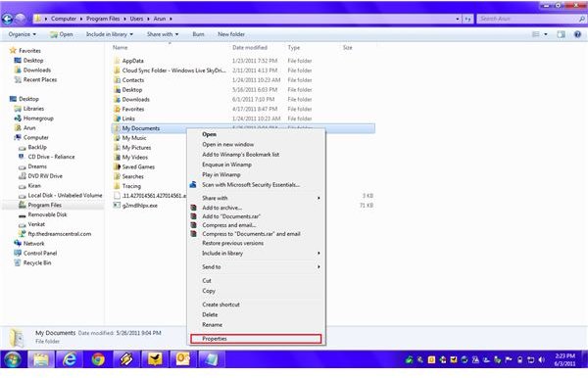Image resolution: width=588 pixels, height=378 pixels.
Task: Choose Create shortcut
Action: click(257, 305)
